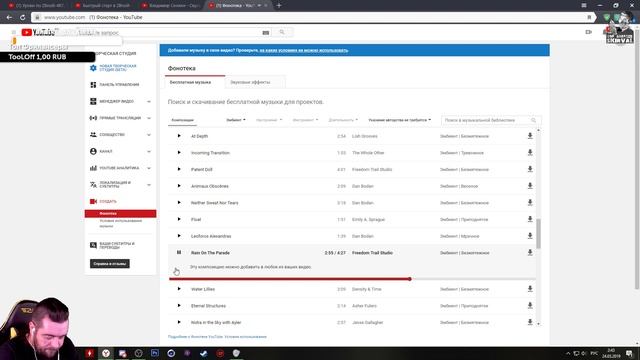Download the track Water Lillies
640x360 pixels.
pos(530,289)
